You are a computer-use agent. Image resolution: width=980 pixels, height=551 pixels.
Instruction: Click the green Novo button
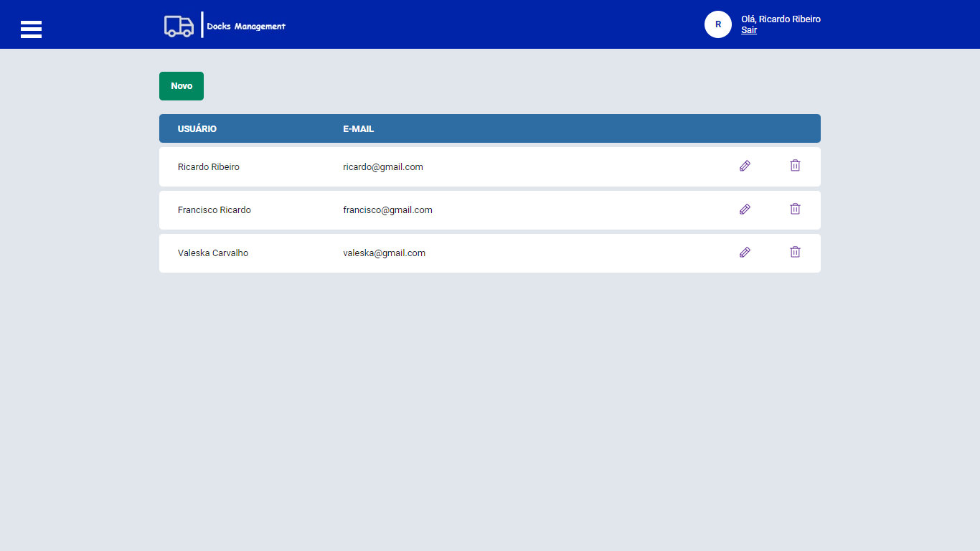[x=182, y=86]
